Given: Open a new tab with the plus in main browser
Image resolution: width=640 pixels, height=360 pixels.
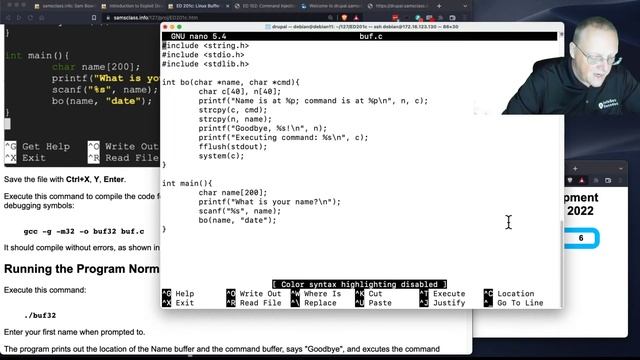Looking at the screenshot, I should tap(439, 6).
